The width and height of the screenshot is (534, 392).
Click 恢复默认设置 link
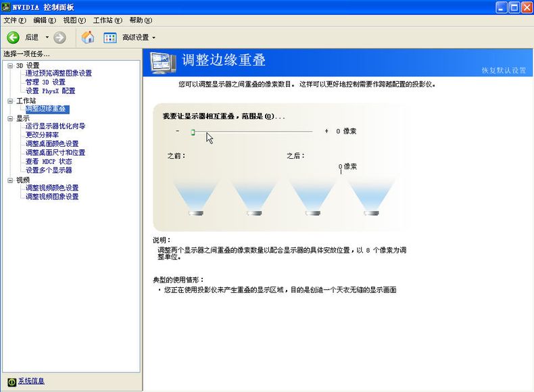(x=504, y=70)
